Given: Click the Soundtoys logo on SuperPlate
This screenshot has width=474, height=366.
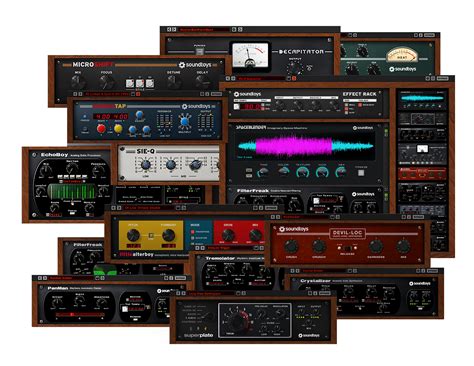Looking at the screenshot, I should click(x=309, y=335).
